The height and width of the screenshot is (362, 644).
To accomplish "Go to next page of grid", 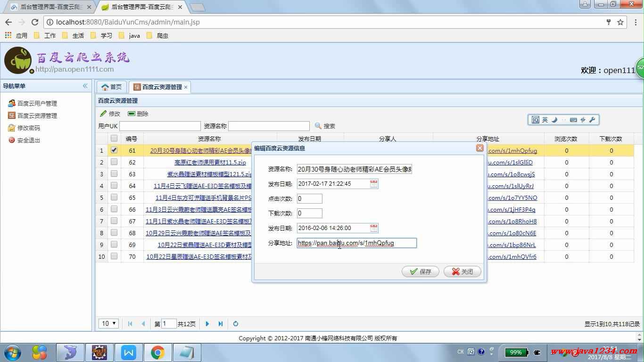I will click(207, 324).
